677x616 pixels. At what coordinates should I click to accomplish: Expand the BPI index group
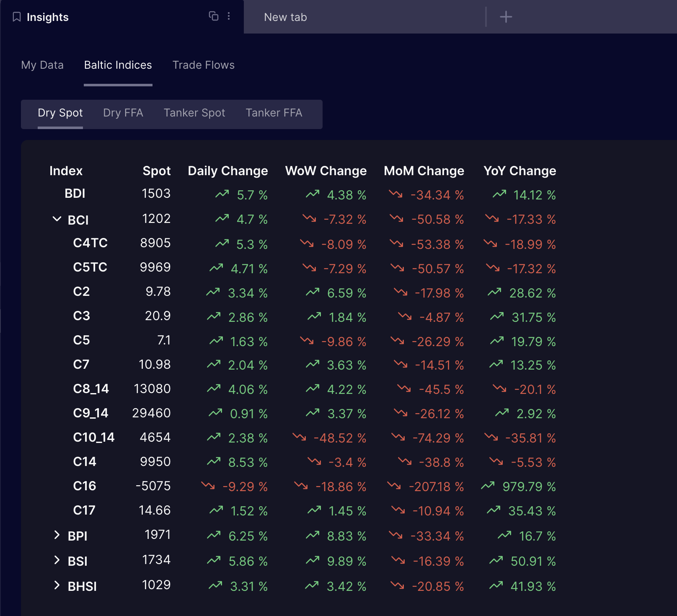[x=57, y=535]
